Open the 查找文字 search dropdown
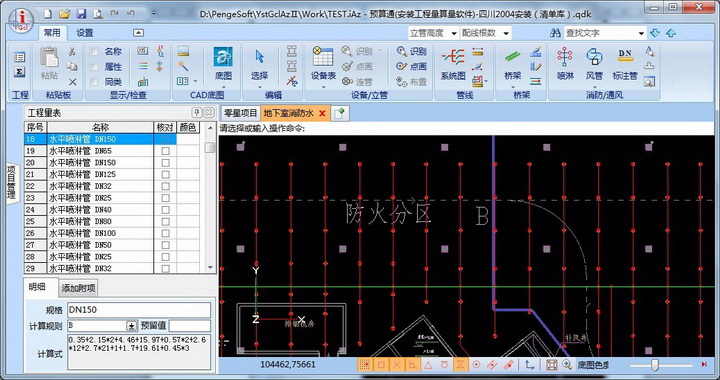The image size is (720, 380). coord(641,33)
